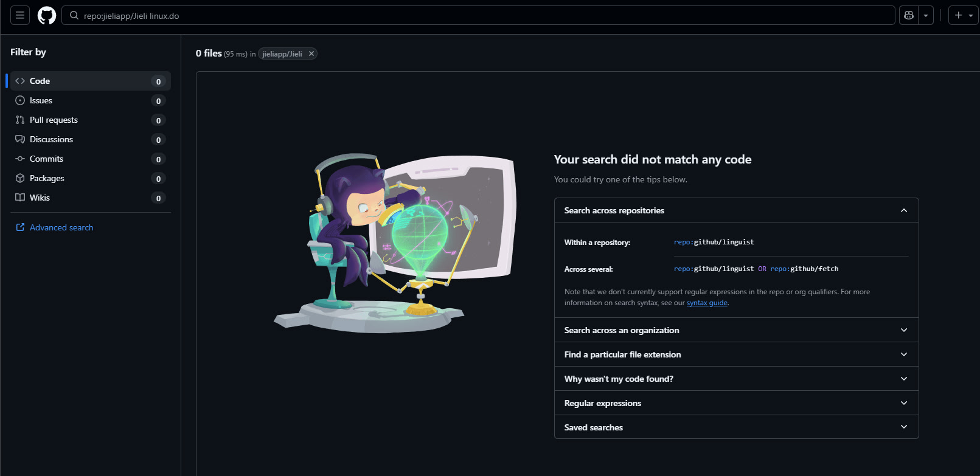Select the Issues filter
This screenshot has height=476, width=980.
[91, 100]
